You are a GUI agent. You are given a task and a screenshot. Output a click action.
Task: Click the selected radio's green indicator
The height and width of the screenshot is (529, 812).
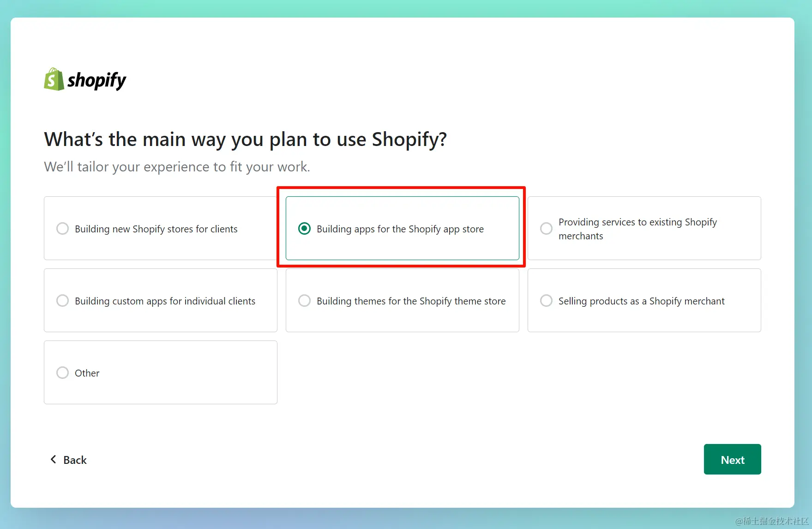click(304, 228)
